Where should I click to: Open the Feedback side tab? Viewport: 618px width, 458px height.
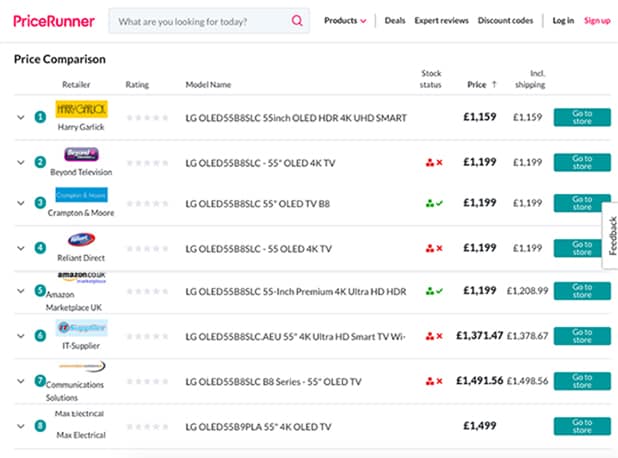click(x=610, y=236)
